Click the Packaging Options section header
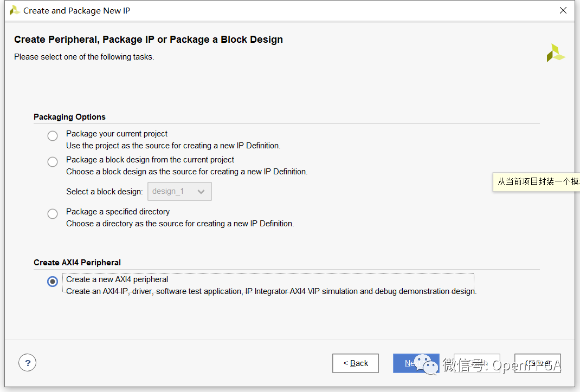Screen dimensions: 580x392 tap(69, 117)
